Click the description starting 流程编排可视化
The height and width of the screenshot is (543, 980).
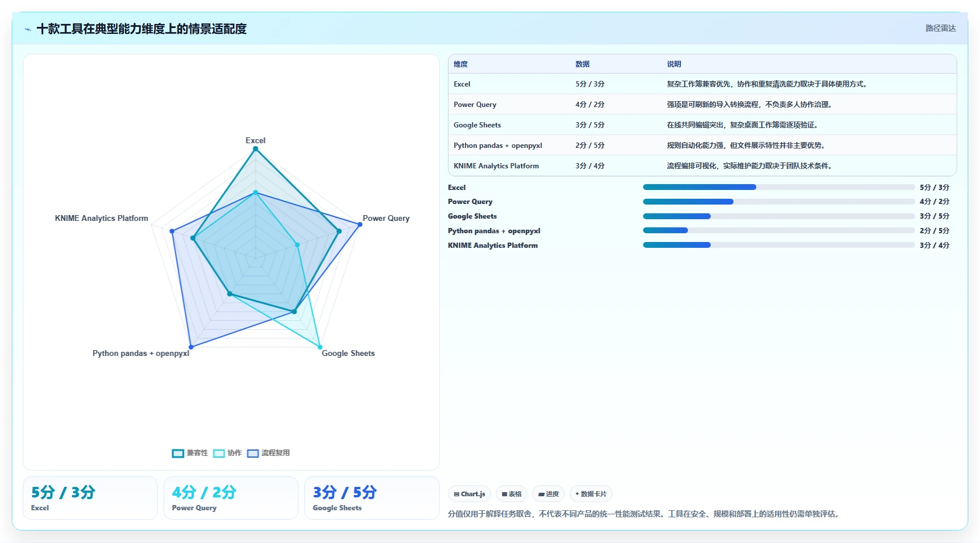coord(751,166)
